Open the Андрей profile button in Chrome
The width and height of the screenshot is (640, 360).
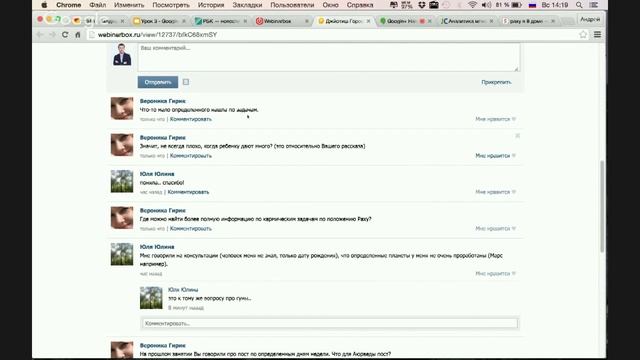[590, 20]
